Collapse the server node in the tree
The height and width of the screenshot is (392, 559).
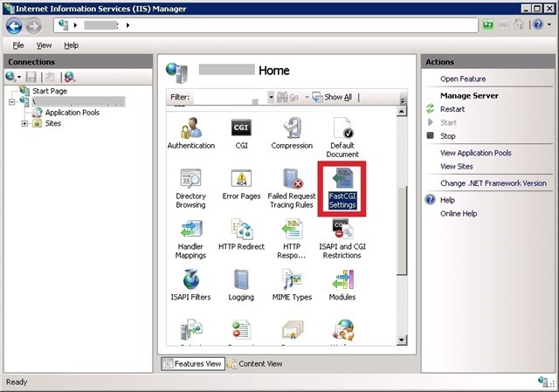(x=11, y=102)
